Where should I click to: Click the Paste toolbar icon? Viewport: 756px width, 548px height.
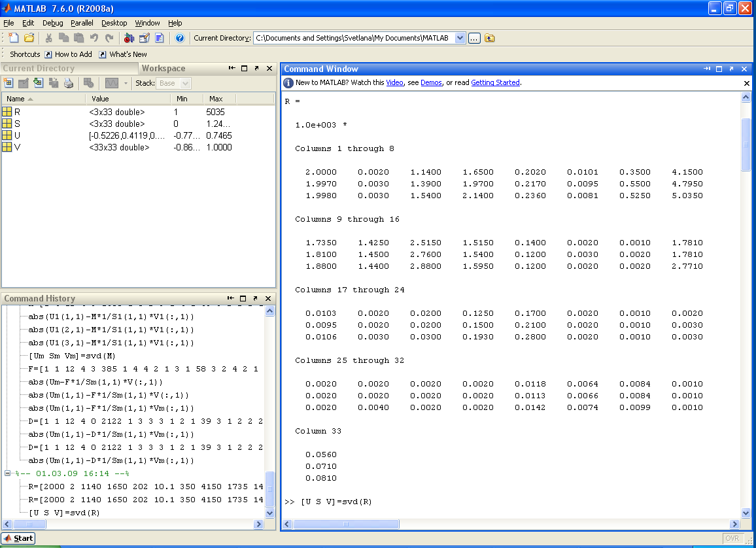coord(79,38)
